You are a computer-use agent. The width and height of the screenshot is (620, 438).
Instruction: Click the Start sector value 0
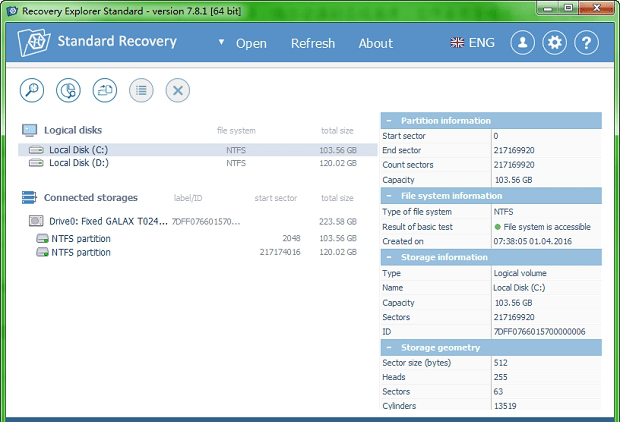[x=496, y=136]
